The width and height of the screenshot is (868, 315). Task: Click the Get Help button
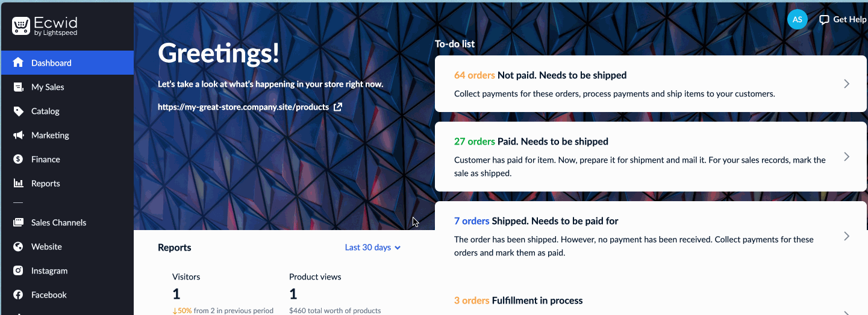pyautogui.click(x=843, y=19)
